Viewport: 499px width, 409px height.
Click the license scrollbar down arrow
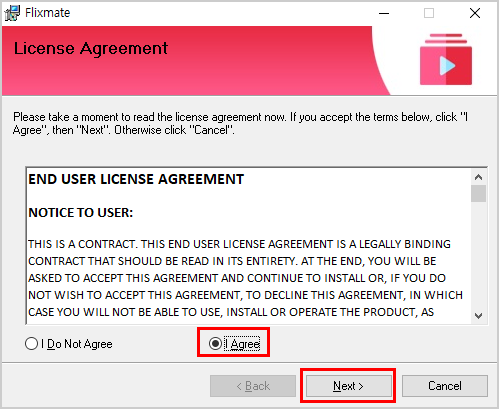[x=479, y=316]
